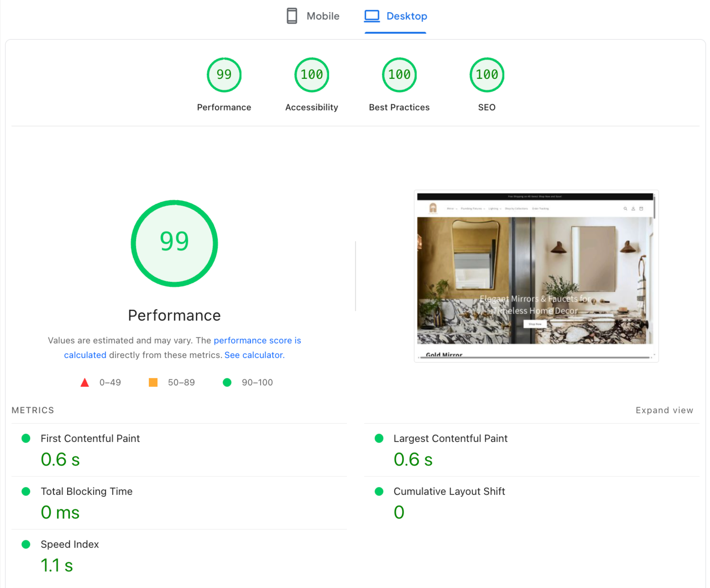Click the large 99 Performance gauge
Image resolution: width=710 pixels, height=588 pixels.
pos(174,243)
